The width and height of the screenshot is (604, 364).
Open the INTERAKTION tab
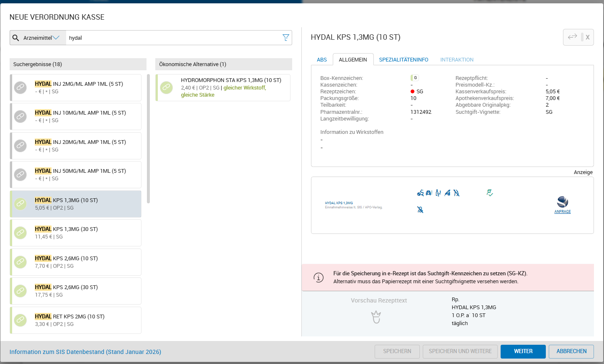point(457,60)
